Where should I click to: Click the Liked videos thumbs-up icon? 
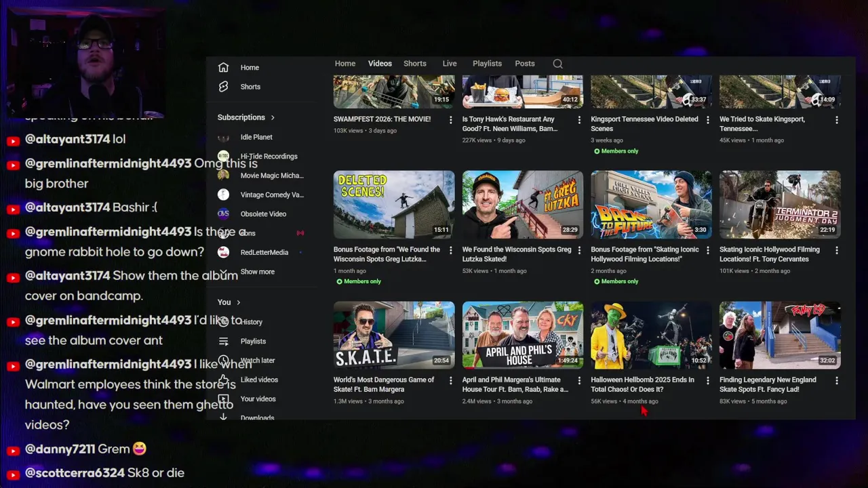(223, 380)
